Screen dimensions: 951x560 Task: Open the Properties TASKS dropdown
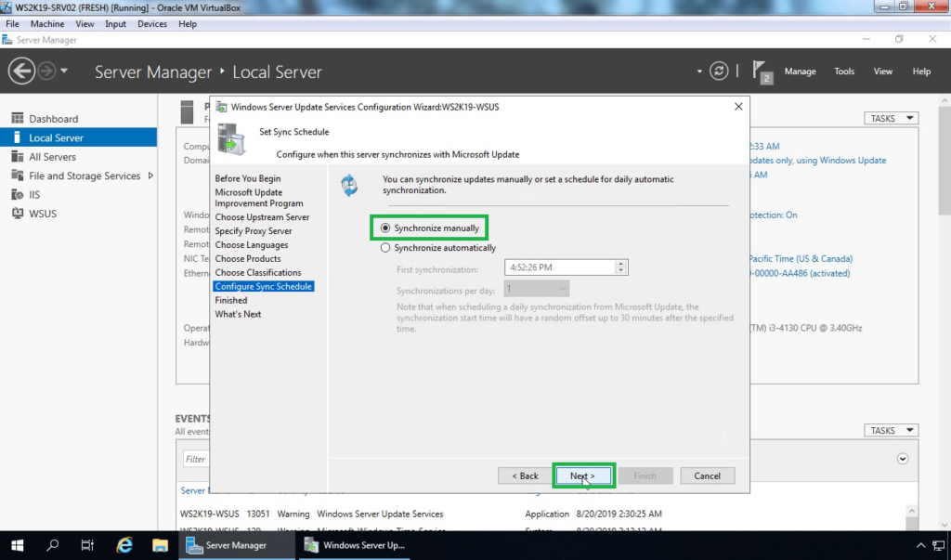tap(891, 118)
